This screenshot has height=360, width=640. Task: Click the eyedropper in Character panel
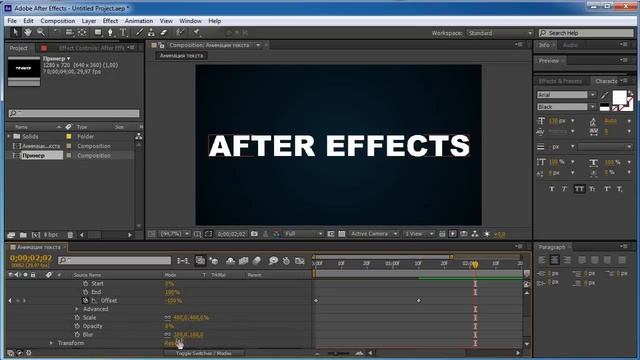coord(604,95)
